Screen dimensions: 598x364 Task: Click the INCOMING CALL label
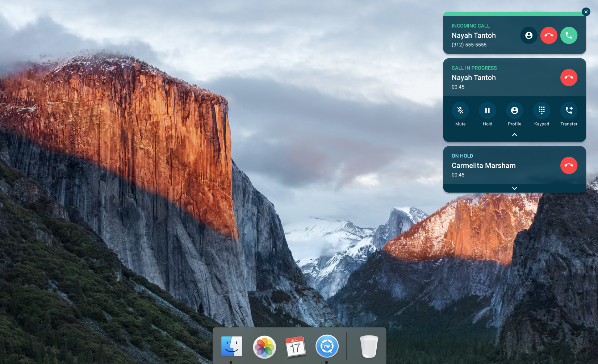tap(471, 26)
